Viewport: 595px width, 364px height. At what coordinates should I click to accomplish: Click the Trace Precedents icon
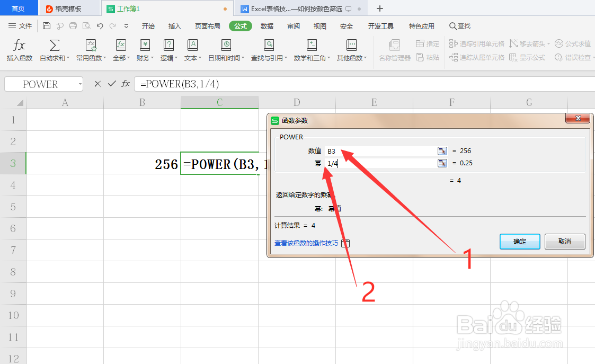[453, 43]
